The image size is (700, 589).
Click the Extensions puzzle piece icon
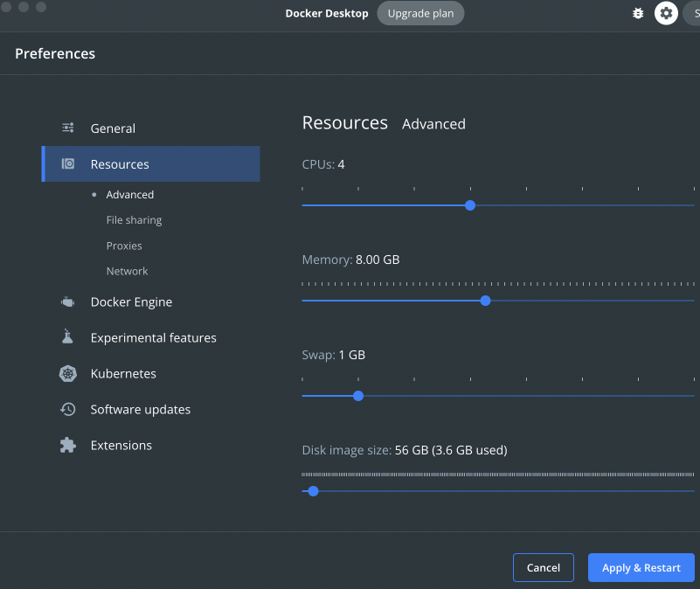68,445
